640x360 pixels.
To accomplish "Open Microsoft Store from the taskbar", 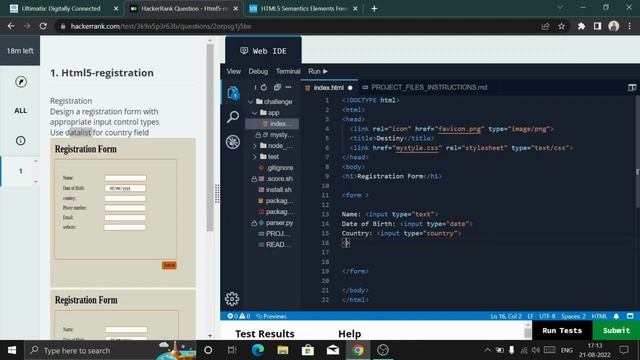I will tap(308, 350).
